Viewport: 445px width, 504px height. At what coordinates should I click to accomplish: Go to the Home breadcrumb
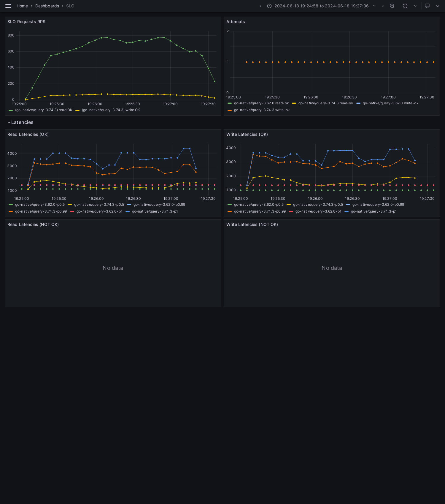tap(22, 6)
